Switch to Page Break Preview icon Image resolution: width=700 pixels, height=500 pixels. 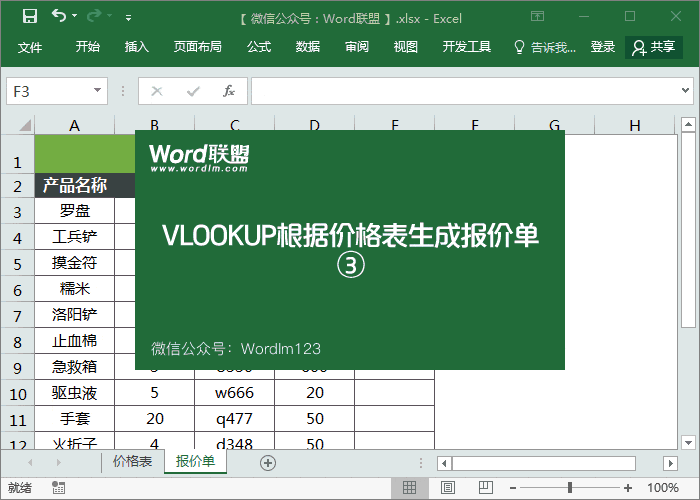tap(486, 488)
